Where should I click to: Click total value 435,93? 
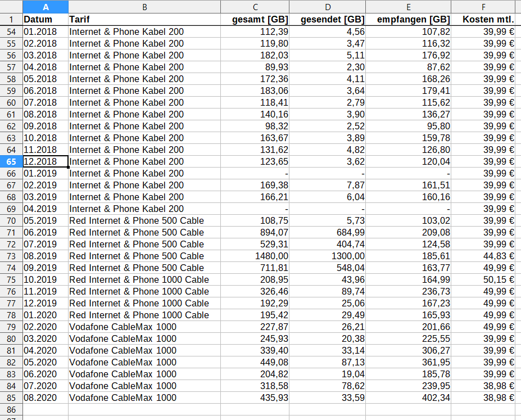pos(255,398)
